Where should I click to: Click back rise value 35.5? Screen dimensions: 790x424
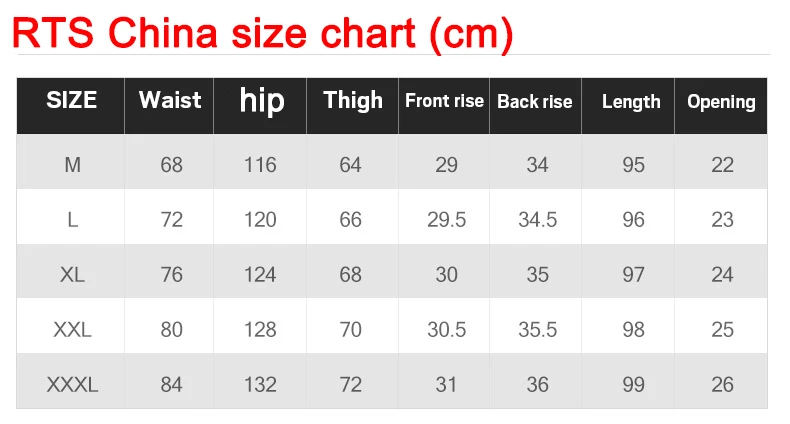[537, 329]
